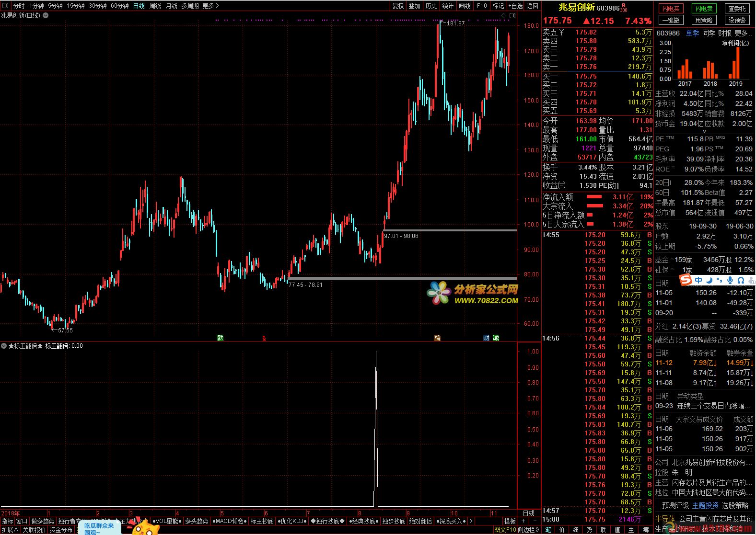Open 选股策略 stock picking tab
Viewport: 756px width, 535px height.
coord(735,505)
